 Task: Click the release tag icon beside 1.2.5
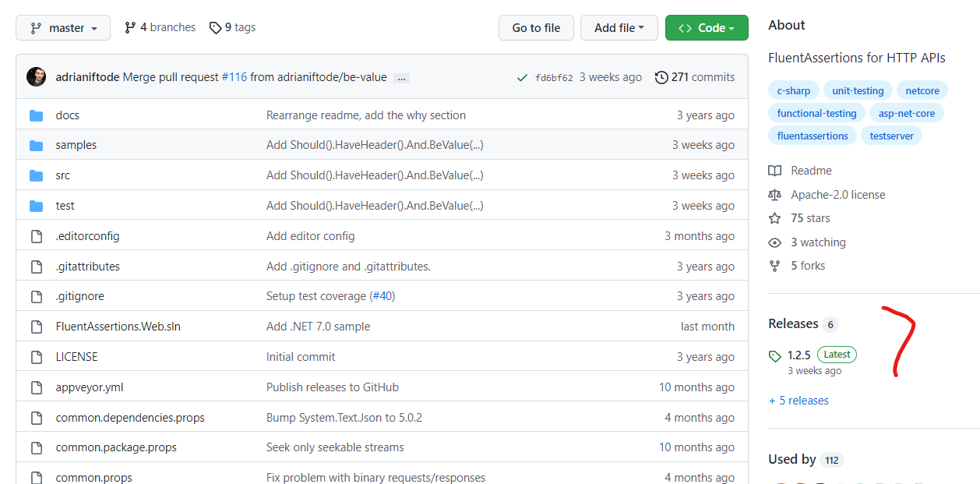point(775,355)
